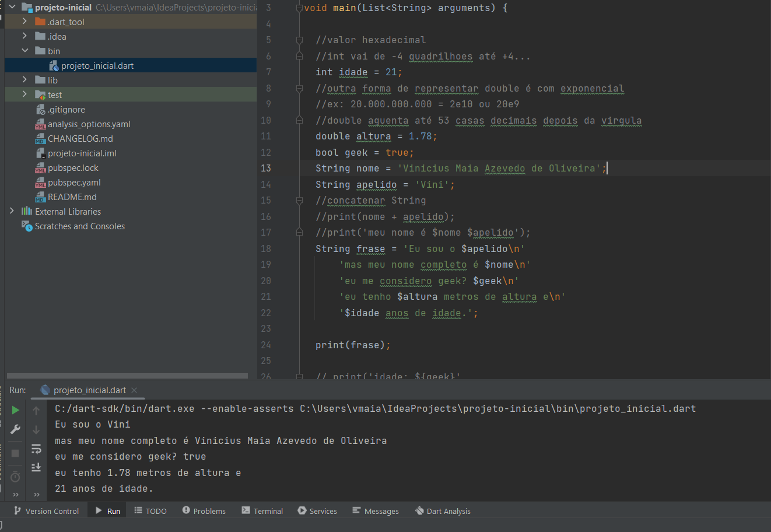The image size is (771, 532).
Task: Click YML icon of pubspec.yaml
Action: (40, 182)
